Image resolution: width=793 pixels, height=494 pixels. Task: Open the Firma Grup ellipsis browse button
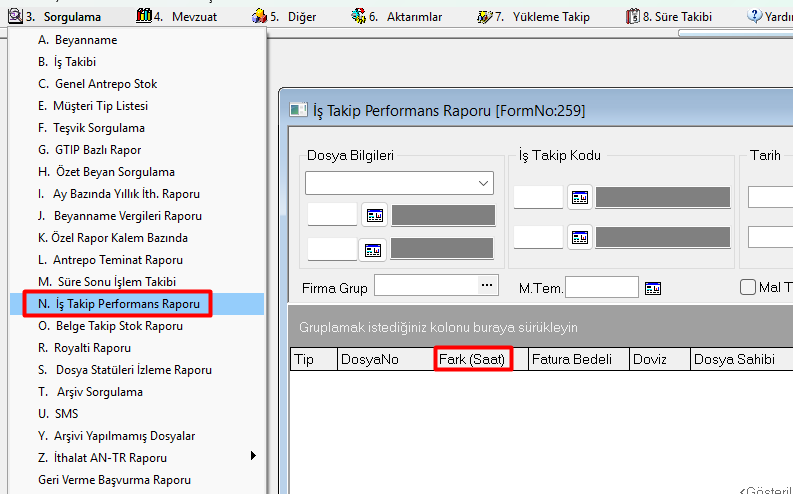487,287
